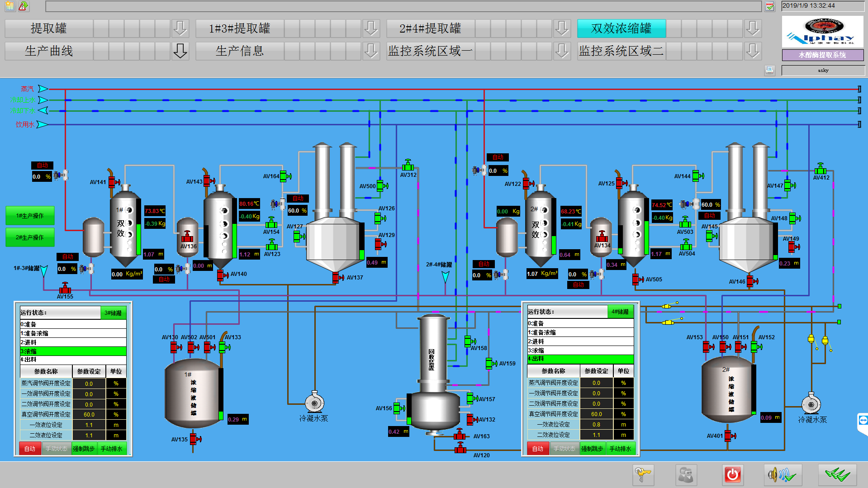868x488 pixels.
Task: Select valve AV120 icon
Action: (460, 448)
